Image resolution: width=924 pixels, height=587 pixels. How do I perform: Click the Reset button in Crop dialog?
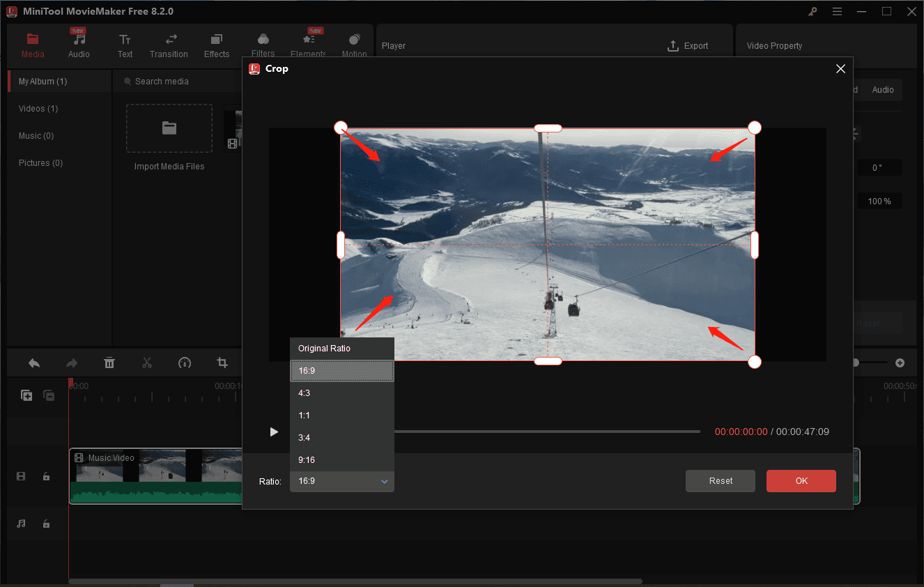pos(721,481)
